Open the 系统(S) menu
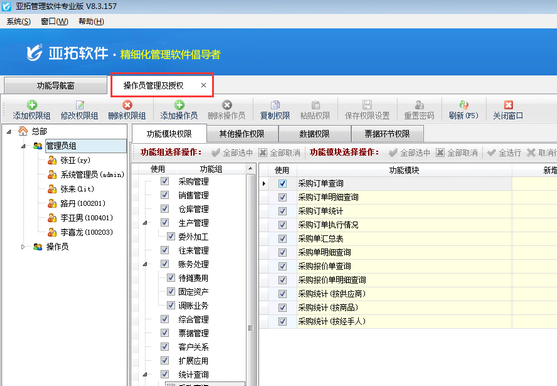This screenshot has height=386, width=557. click(x=18, y=22)
